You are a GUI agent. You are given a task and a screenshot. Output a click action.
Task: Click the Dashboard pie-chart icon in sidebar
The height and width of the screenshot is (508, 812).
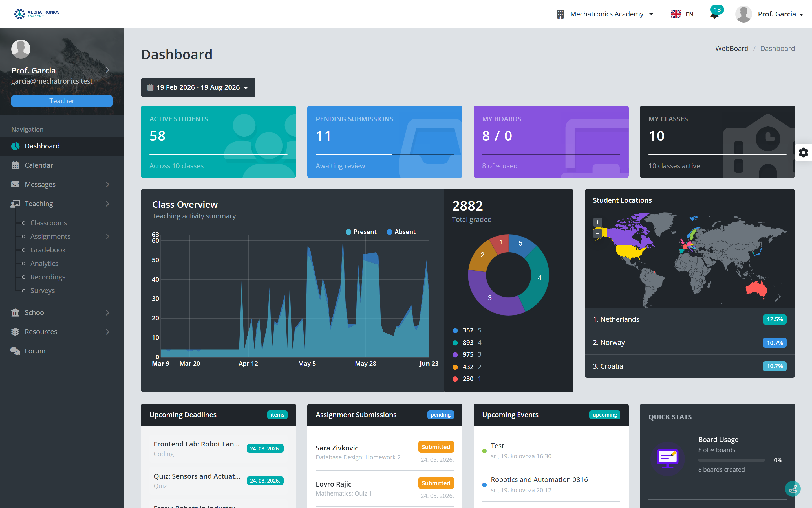click(15, 146)
